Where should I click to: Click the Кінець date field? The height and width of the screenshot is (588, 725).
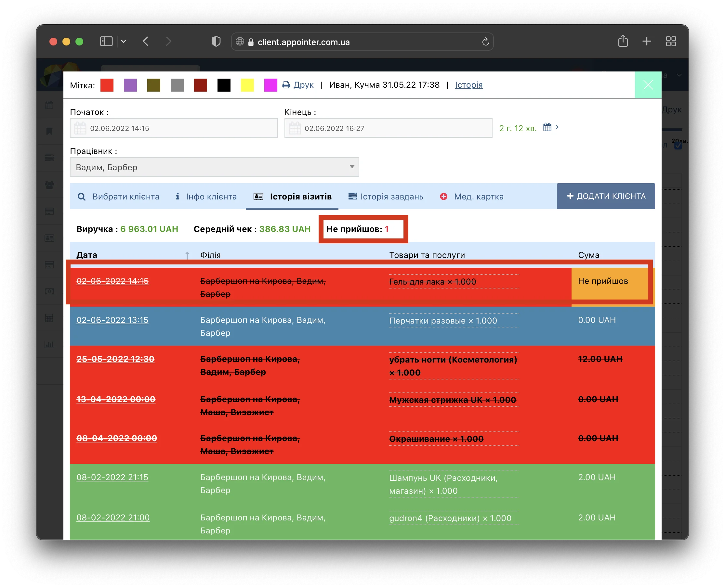pyautogui.click(x=388, y=128)
